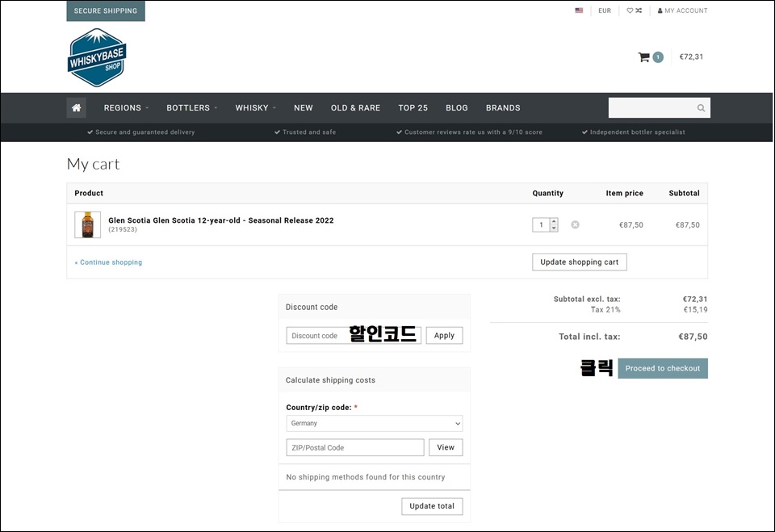775x532 pixels.
Task: Open My Account link
Action: click(682, 10)
